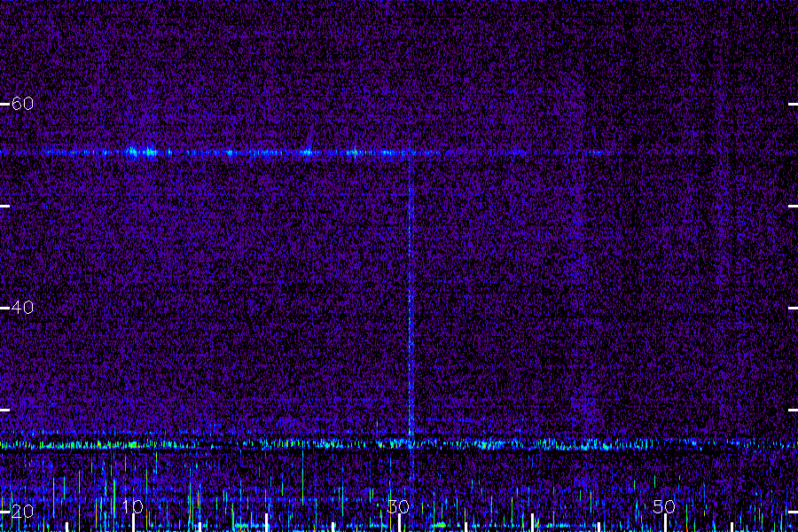The width and height of the screenshot is (798, 532).
Task: Click the 10 label on the horizontal axis
Action: coord(133,506)
